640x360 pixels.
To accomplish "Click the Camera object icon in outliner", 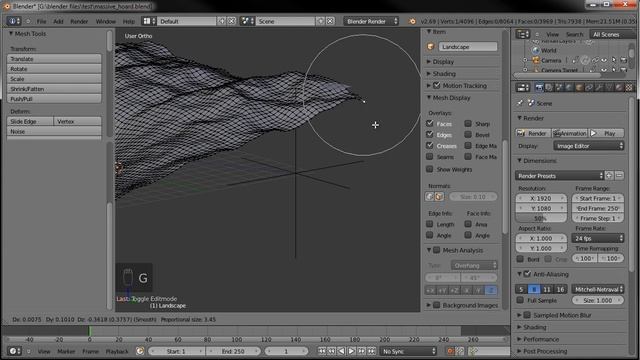I will click(x=536, y=60).
